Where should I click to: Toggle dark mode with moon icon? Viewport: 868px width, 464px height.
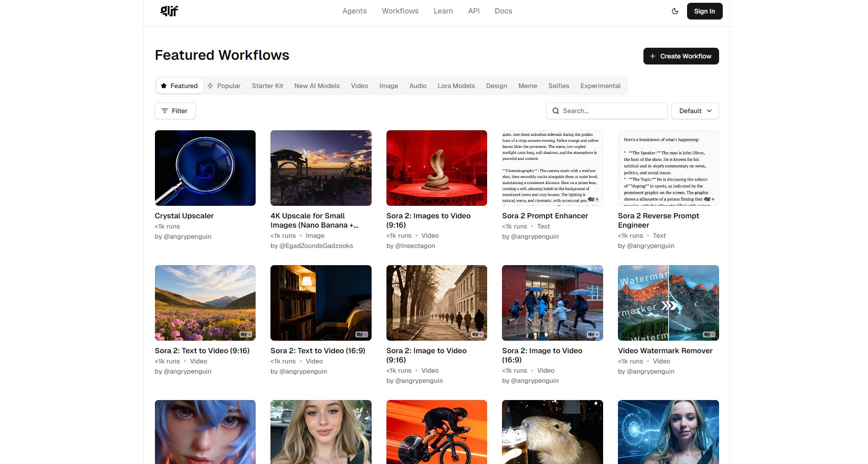(675, 11)
